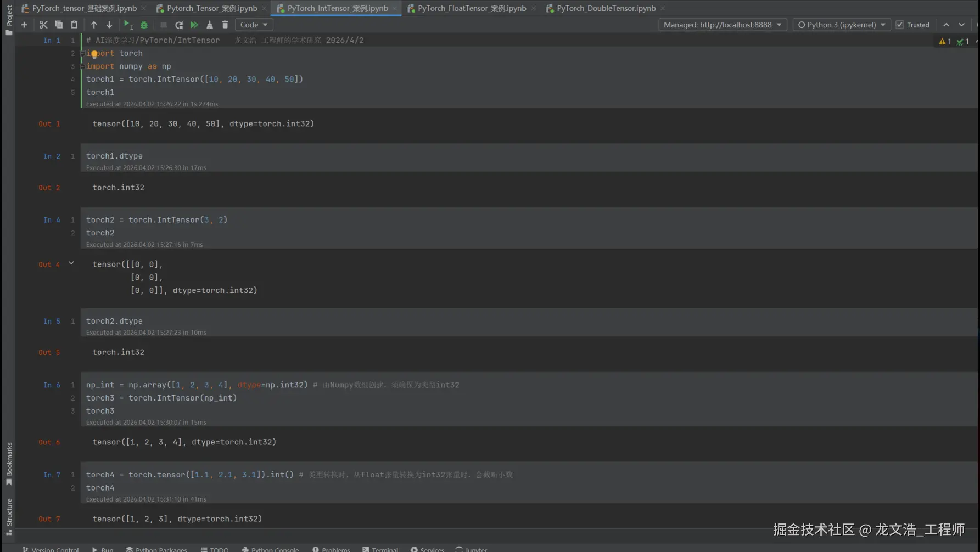Add a new cell with the plus icon
The width and height of the screenshot is (980, 552).
click(x=24, y=25)
